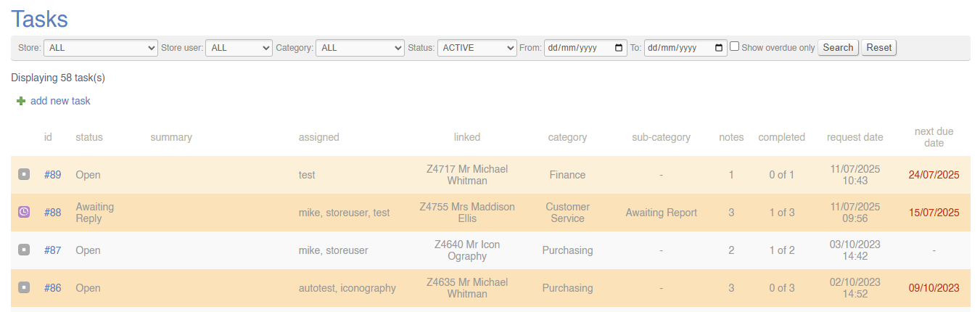Click the Reset button
The height and width of the screenshot is (312, 980).
[878, 48]
